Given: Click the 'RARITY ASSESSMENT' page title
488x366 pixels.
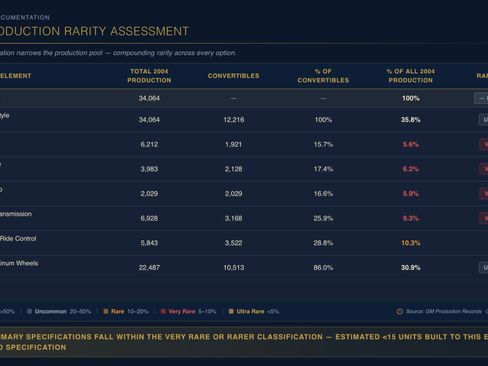Looking at the screenshot, I should coord(126,31).
